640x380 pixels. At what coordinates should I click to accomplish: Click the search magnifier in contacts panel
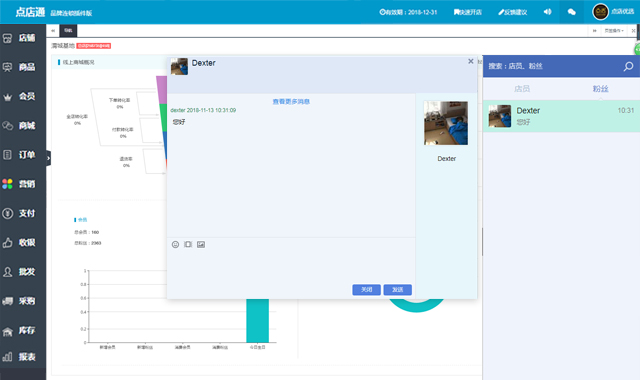628,66
